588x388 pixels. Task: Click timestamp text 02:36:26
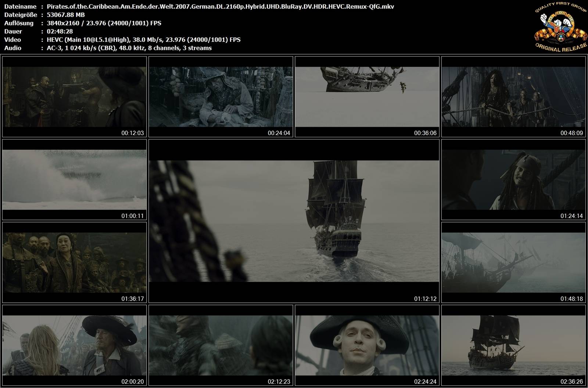(x=572, y=382)
